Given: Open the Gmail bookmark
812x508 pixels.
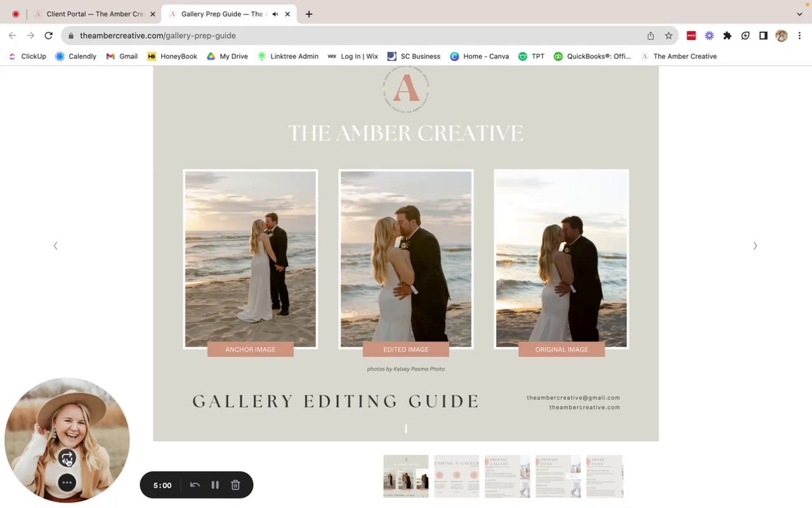Looking at the screenshot, I should point(122,57).
